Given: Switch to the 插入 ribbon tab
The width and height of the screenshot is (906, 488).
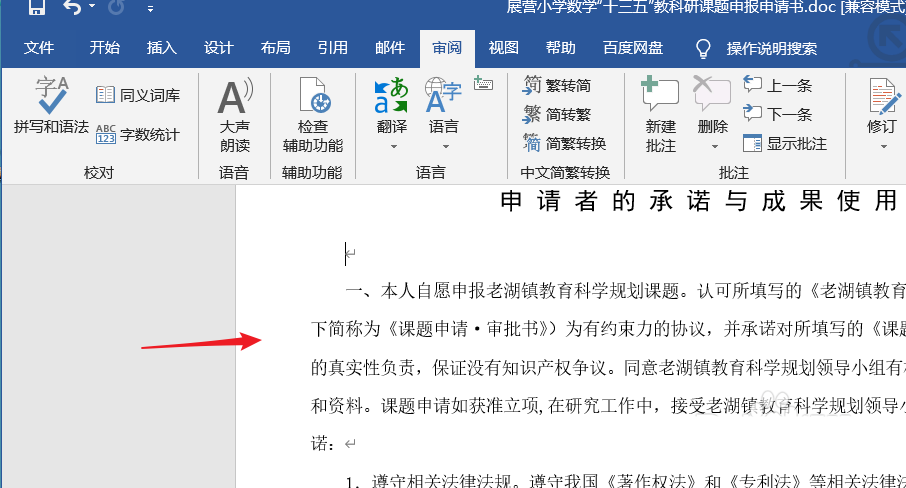Looking at the screenshot, I should (161, 48).
